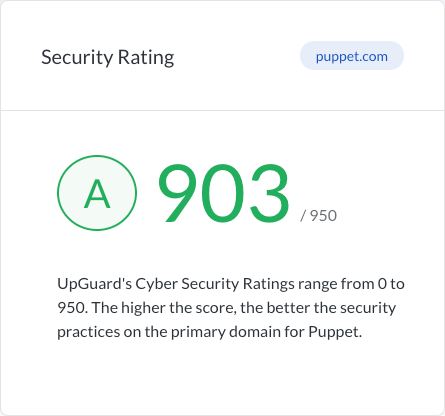Click the letter A inside the grade badge
This screenshot has height=416, width=445.
[x=97, y=194]
